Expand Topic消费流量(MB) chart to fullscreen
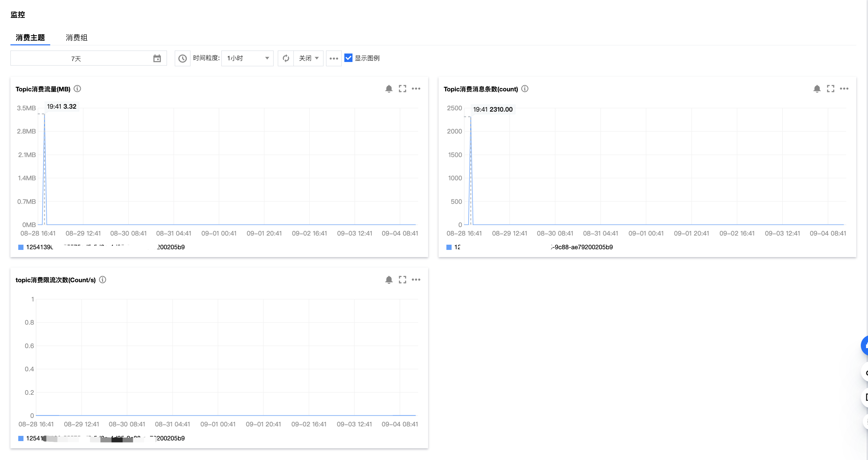The height and width of the screenshot is (460, 868). point(402,89)
